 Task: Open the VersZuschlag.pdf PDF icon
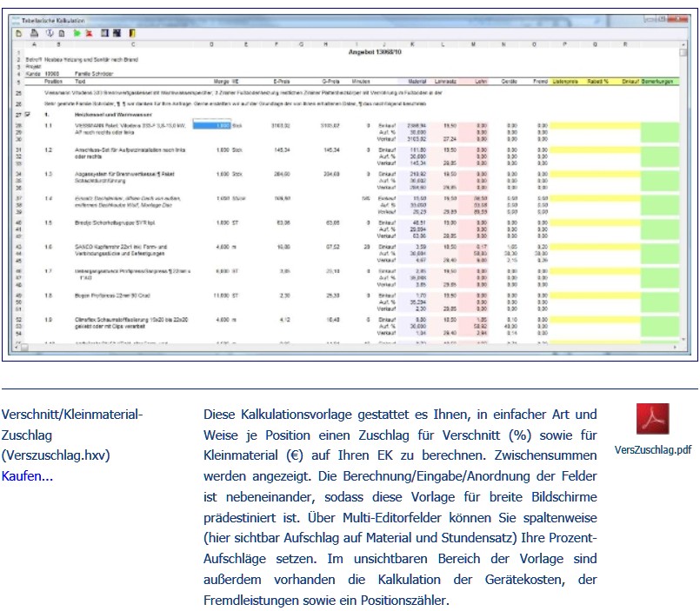(x=653, y=420)
